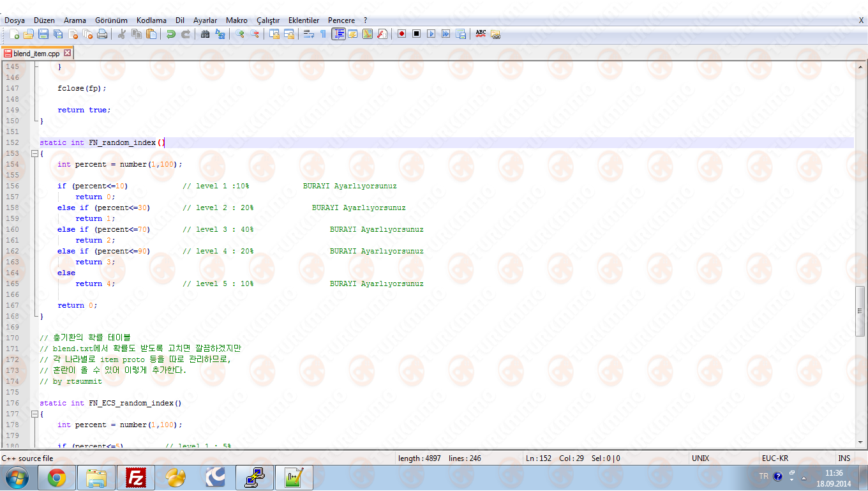
Task: Open the Pencere menu
Action: click(341, 20)
